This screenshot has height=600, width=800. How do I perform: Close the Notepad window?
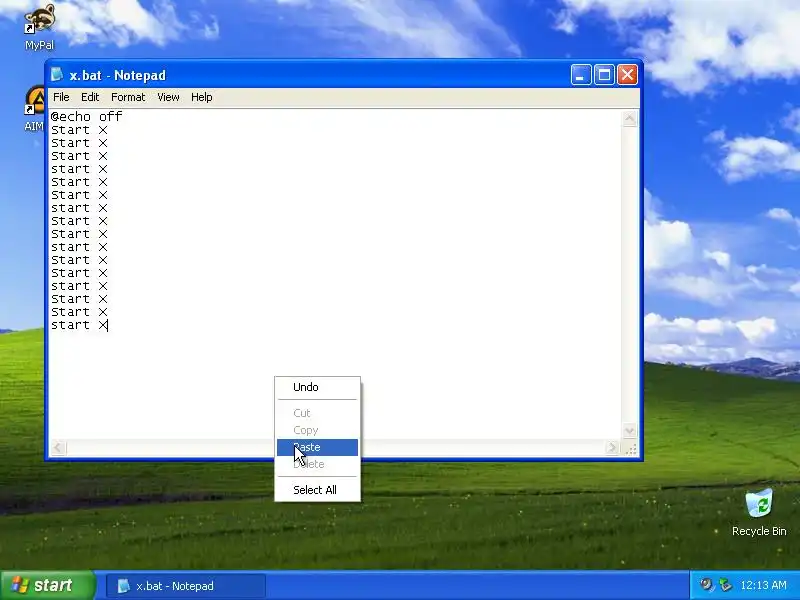pos(628,75)
